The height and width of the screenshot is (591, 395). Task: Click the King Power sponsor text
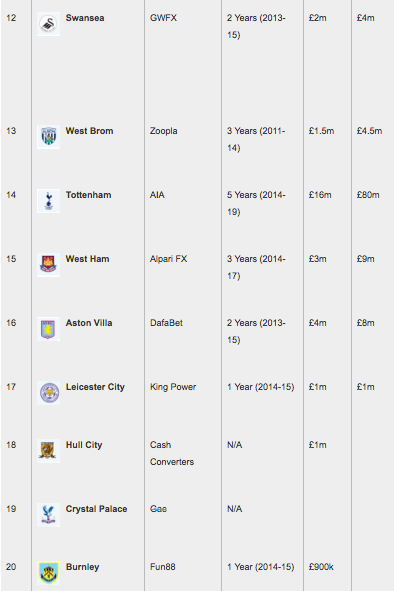click(173, 387)
